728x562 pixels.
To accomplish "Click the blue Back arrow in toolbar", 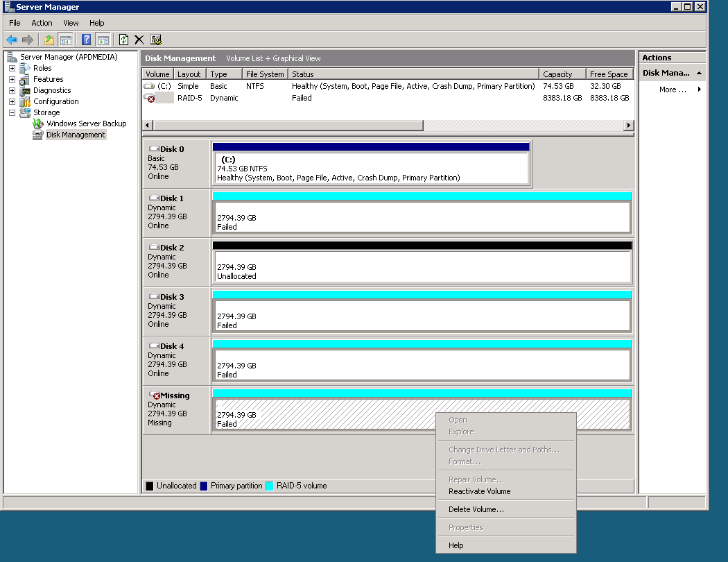I will pos(12,40).
